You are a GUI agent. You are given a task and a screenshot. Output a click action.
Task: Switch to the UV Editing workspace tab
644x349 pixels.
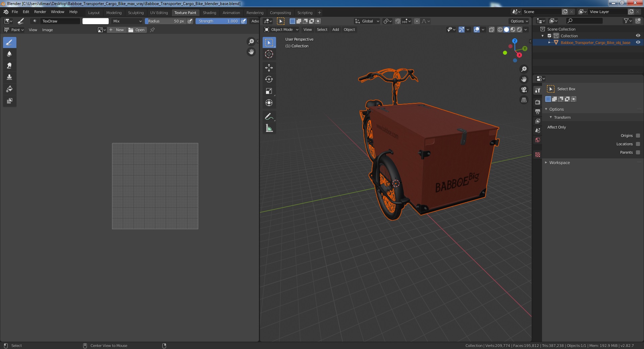point(159,13)
